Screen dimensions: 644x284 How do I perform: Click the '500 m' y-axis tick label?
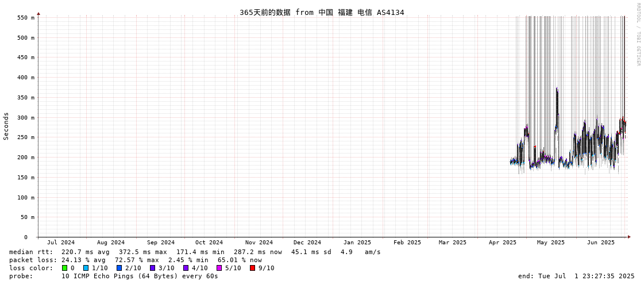pyautogui.click(x=26, y=38)
